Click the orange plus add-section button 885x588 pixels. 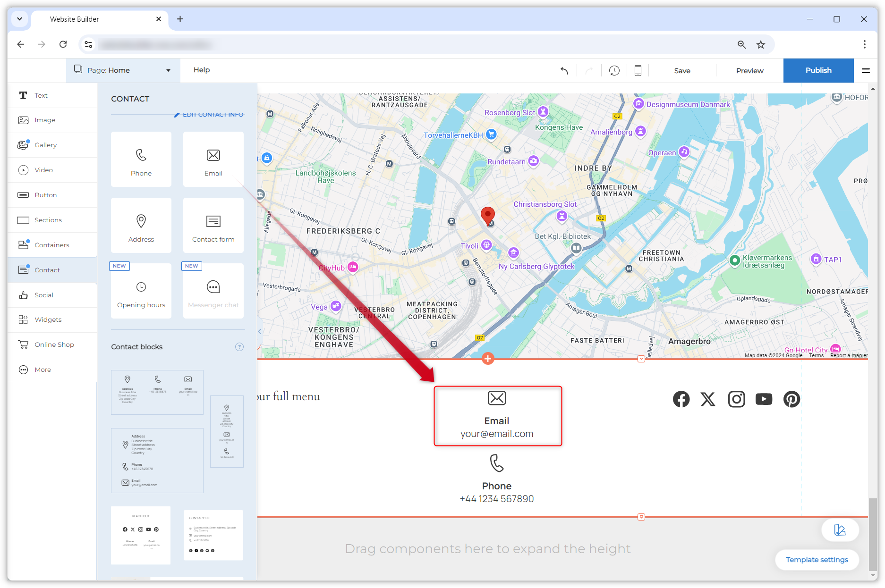point(488,359)
